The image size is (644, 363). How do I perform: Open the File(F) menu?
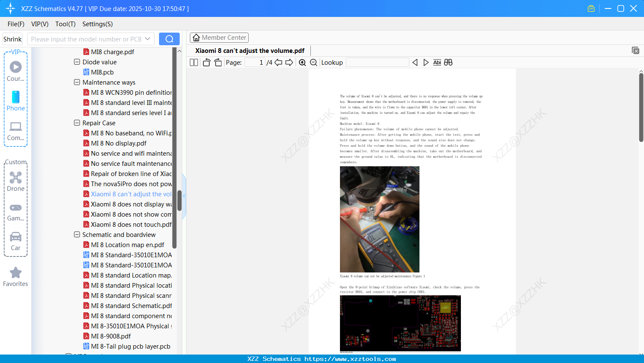click(16, 24)
